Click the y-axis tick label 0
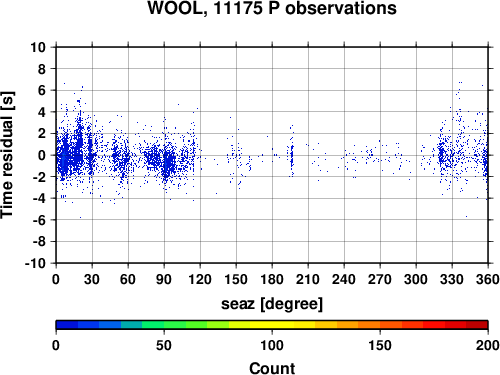This screenshot has width=500, height=375. coord(42,155)
